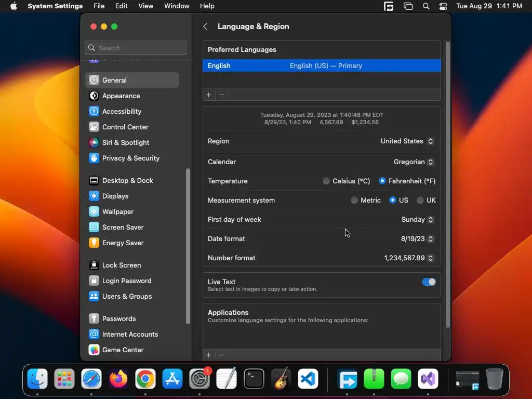The image size is (532, 399).
Task: Click the main pane vertical scrollbar
Action: click(x=447, y=185)
